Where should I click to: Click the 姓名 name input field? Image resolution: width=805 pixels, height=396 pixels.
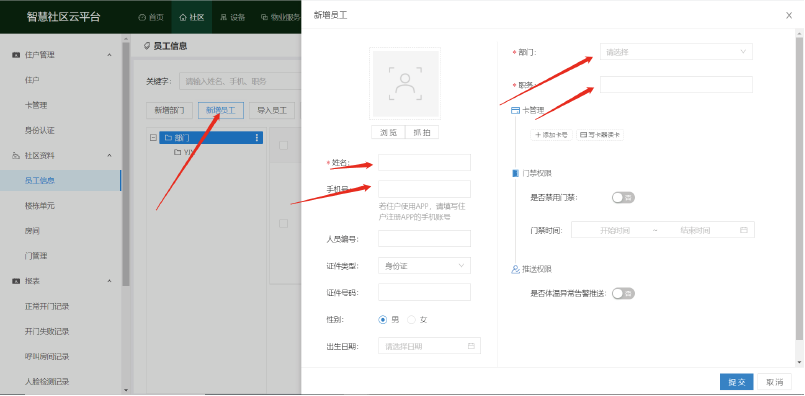coord(424,162)
